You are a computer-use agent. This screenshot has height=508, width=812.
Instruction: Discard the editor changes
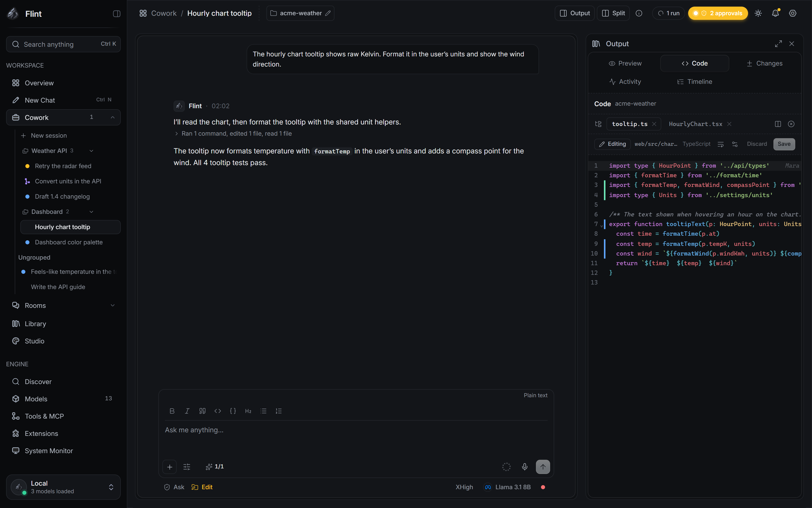[x=757, y=144]
